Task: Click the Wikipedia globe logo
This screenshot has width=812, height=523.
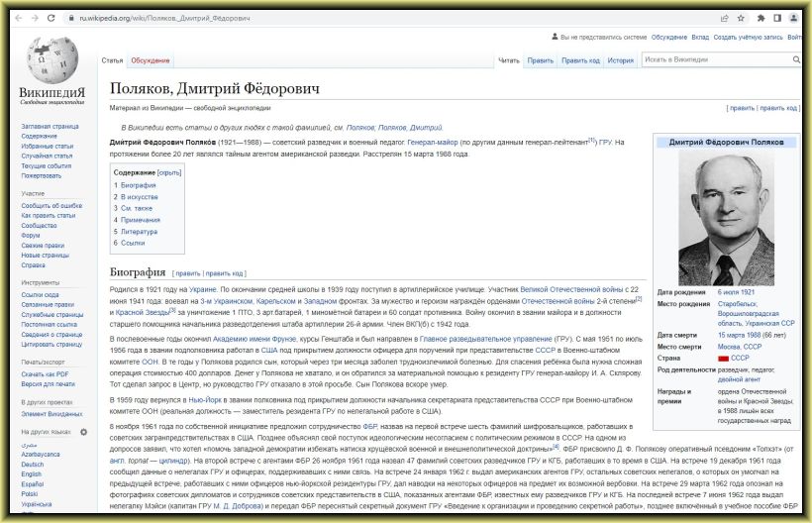Action: pos(51,59)
